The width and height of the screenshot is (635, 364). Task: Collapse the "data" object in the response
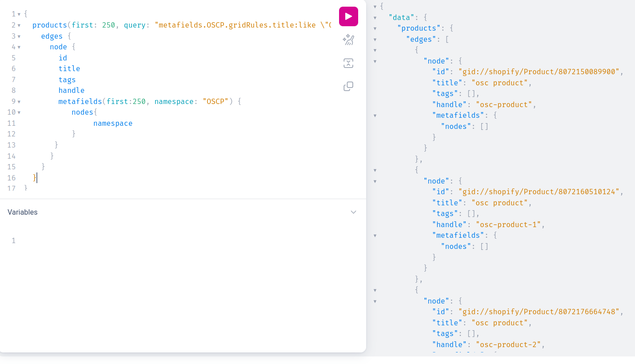(x=375, y=17)
